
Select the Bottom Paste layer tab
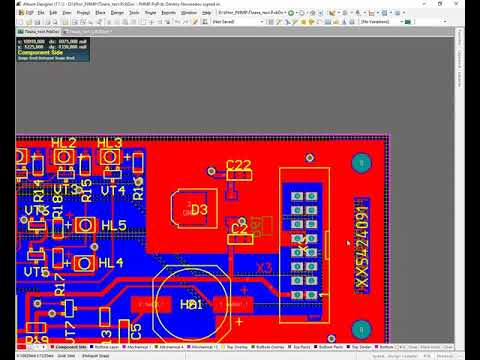(329, 347)
